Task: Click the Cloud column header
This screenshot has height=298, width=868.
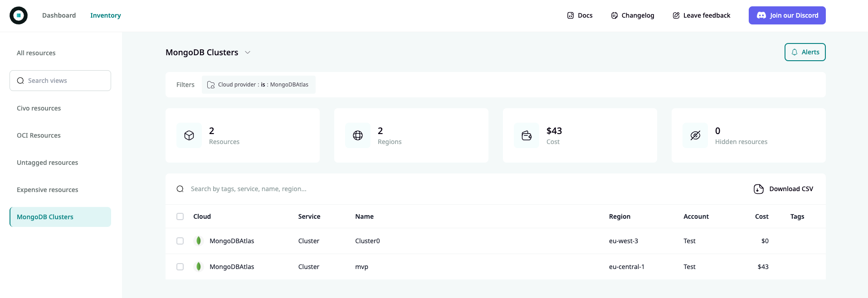Action: pyautogui.click(x=202, y=216)
